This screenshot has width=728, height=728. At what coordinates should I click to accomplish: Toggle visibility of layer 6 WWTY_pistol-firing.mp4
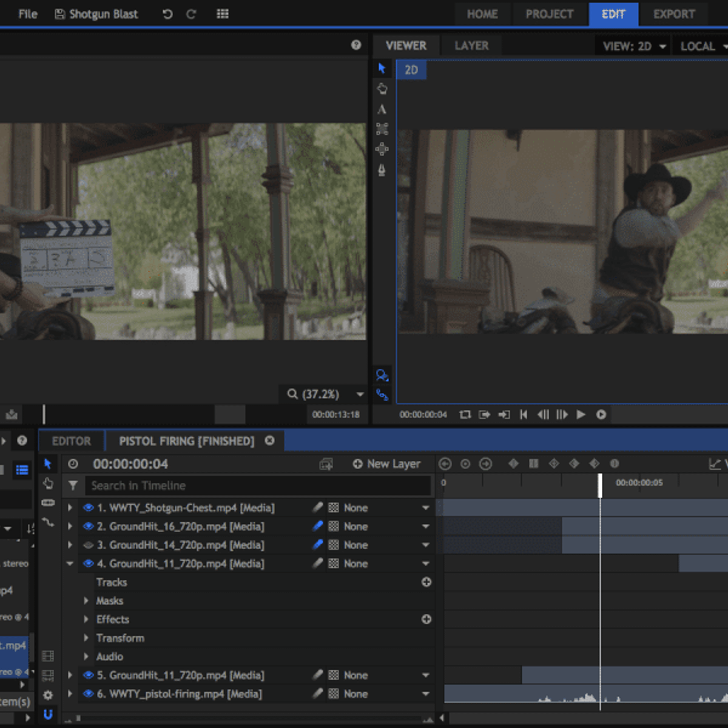tap(88, 693)
